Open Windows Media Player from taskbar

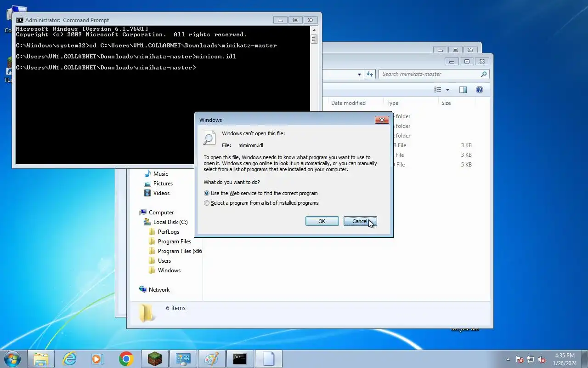coord(98,359)
